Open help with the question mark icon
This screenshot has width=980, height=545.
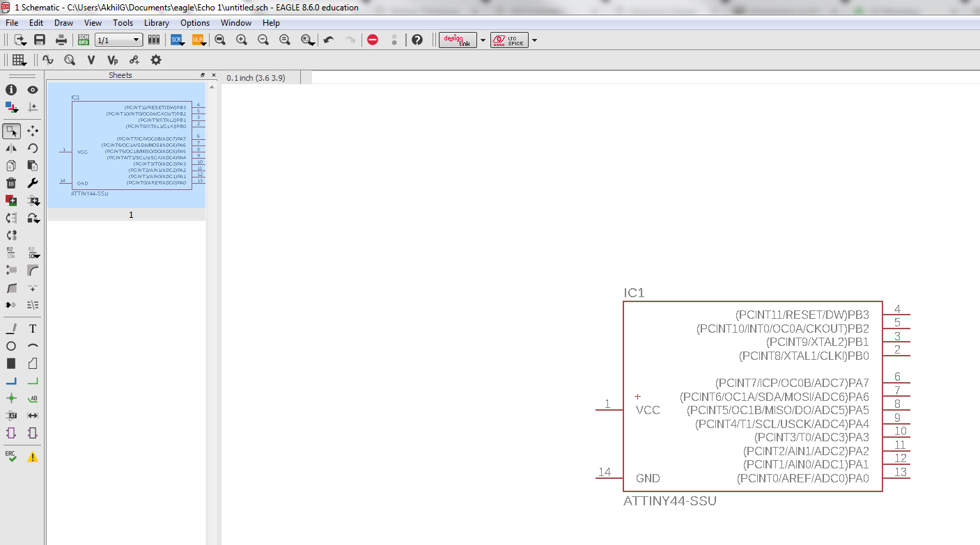[x=417, y=40]
